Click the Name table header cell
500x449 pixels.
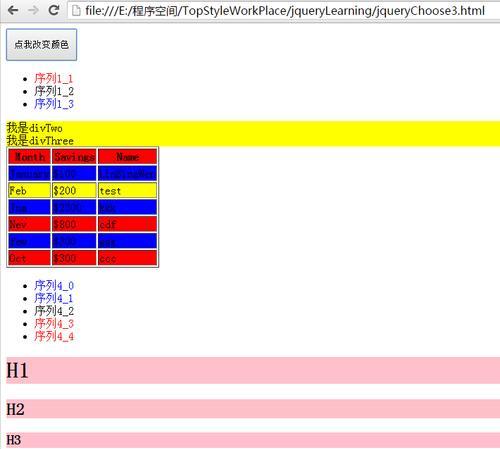127,157
